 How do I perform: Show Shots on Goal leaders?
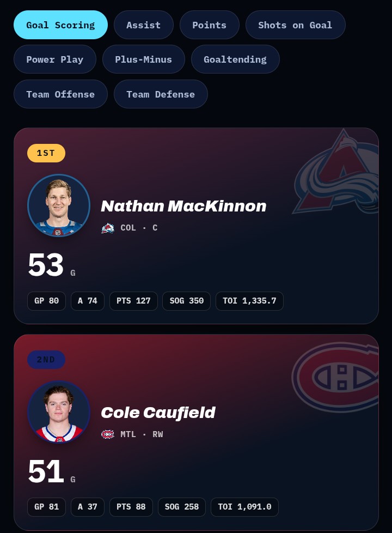[x=296, y=25]
